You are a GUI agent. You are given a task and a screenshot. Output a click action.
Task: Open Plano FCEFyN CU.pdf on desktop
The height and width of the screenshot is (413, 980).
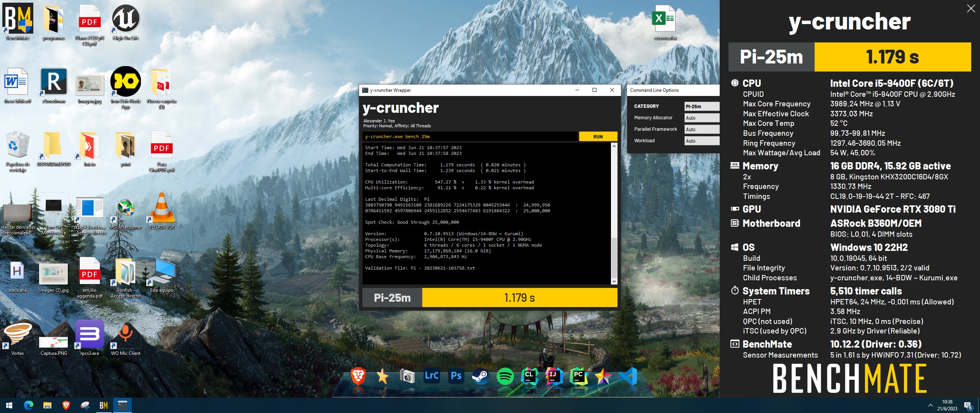90,25
